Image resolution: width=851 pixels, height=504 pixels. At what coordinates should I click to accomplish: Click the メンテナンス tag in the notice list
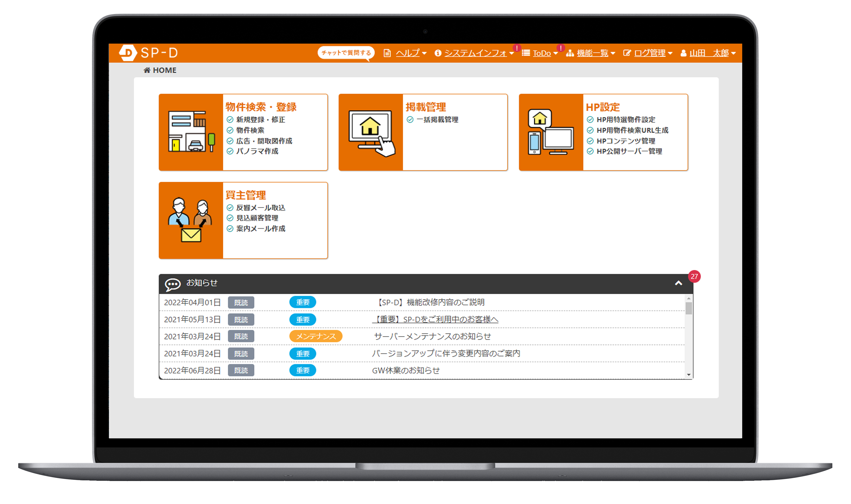point(316,336)
